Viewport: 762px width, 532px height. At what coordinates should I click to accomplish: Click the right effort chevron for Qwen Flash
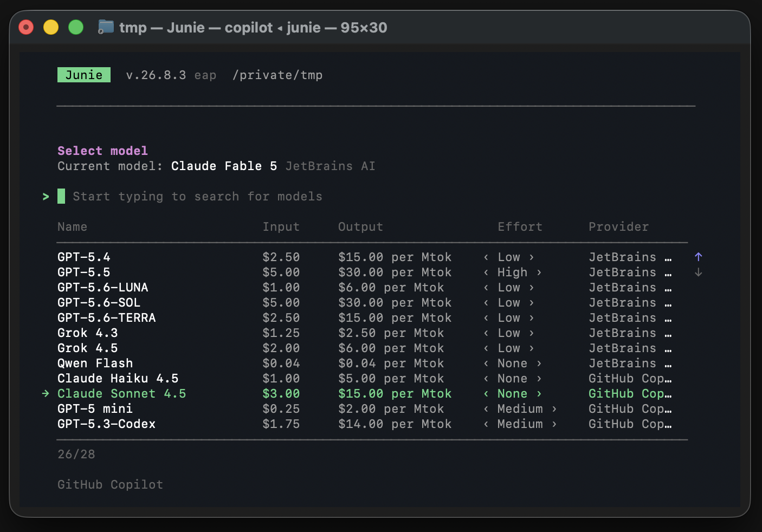pyautogui.click(x=539, y=364)
